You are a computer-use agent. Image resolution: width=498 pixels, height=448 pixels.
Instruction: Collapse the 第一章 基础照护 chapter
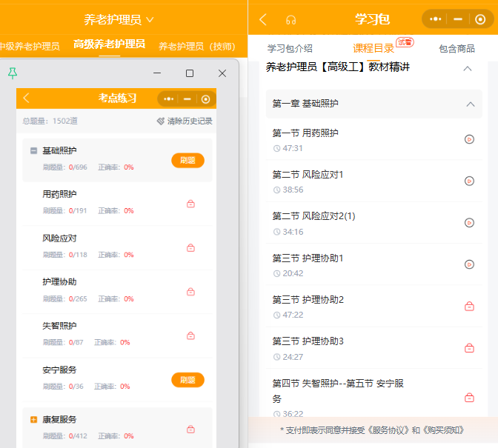click(471, 104)
